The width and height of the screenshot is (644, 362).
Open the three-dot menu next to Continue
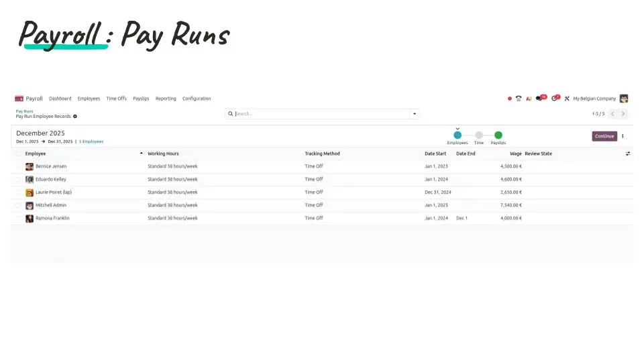623,136
